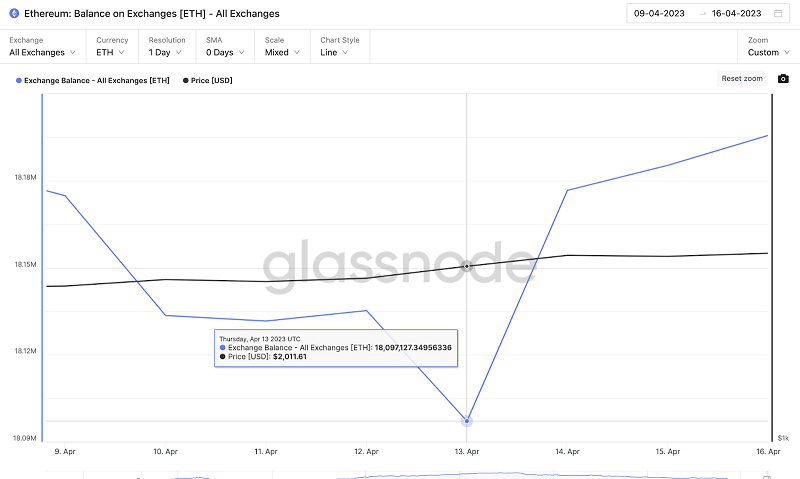Open the All Exchanges dropdown

coord(42,52)
